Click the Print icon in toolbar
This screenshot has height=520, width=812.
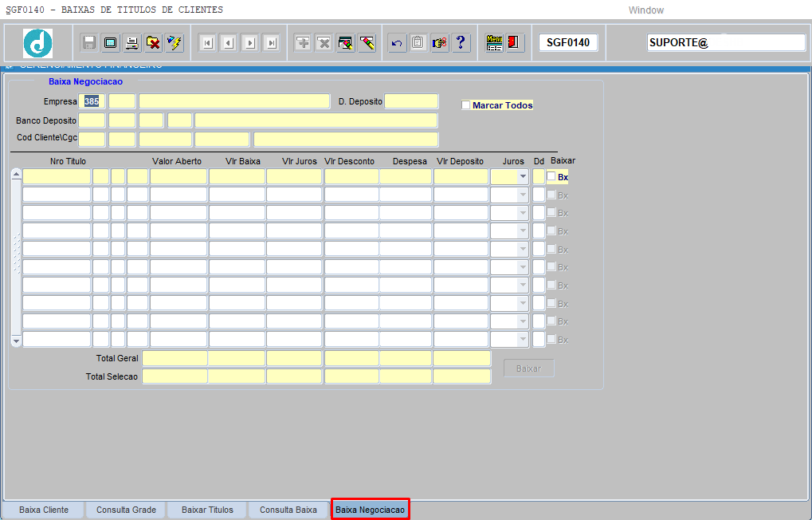[132, 43]
